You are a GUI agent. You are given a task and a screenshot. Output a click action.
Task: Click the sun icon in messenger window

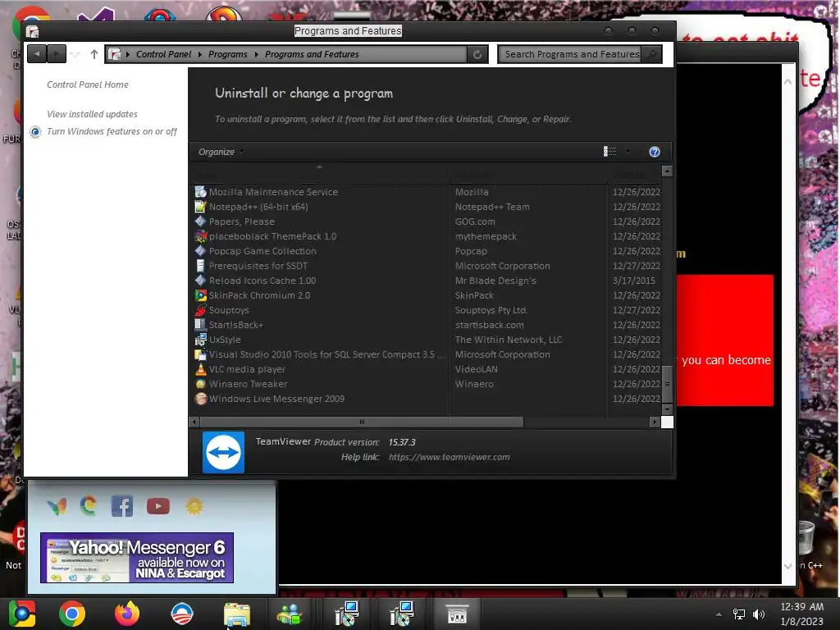pyautogui.click(x=194, y=505)
